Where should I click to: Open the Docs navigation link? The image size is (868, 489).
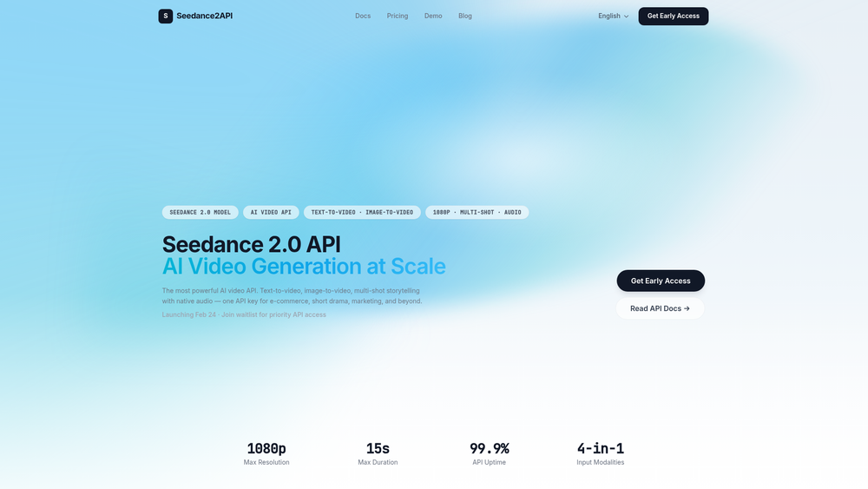(x=363, y=16)
